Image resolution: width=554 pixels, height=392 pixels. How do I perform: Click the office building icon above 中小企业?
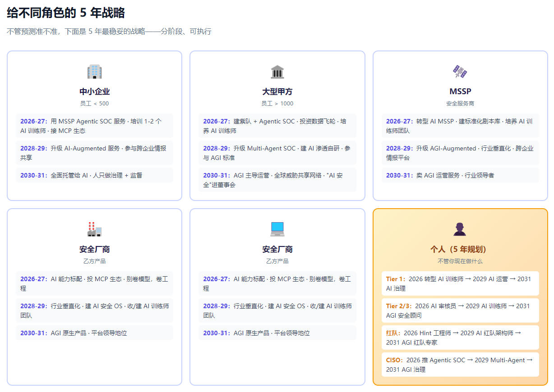point(94,72)
